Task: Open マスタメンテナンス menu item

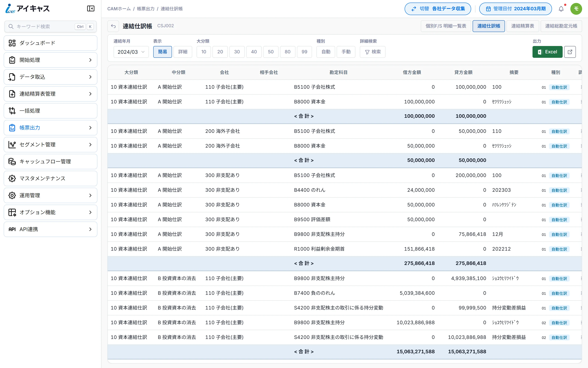Action: coord(51,178)
